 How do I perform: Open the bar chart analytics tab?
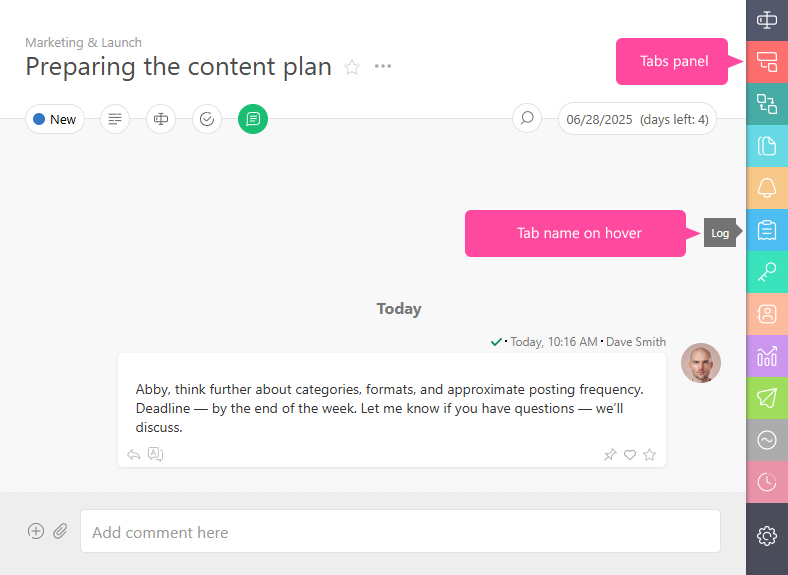click(767, 356)
